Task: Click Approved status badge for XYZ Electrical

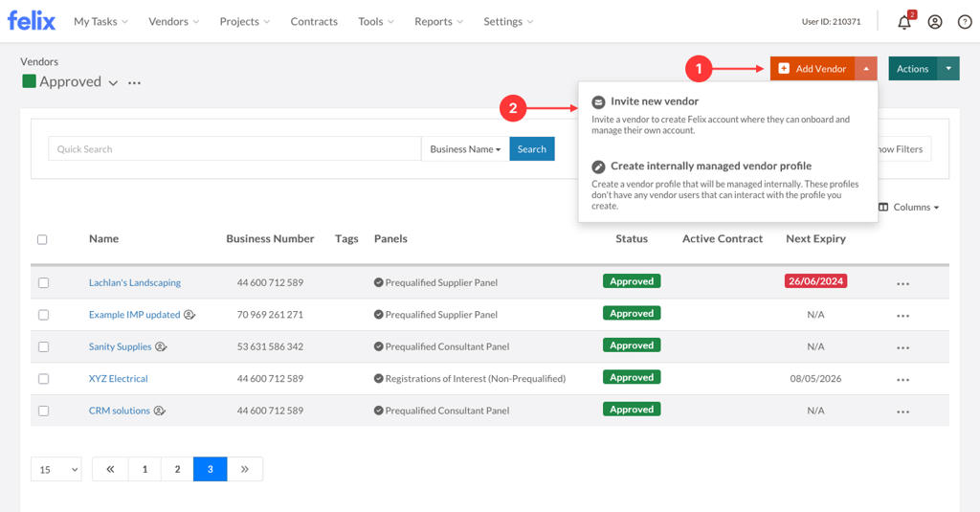Action: 632,378
